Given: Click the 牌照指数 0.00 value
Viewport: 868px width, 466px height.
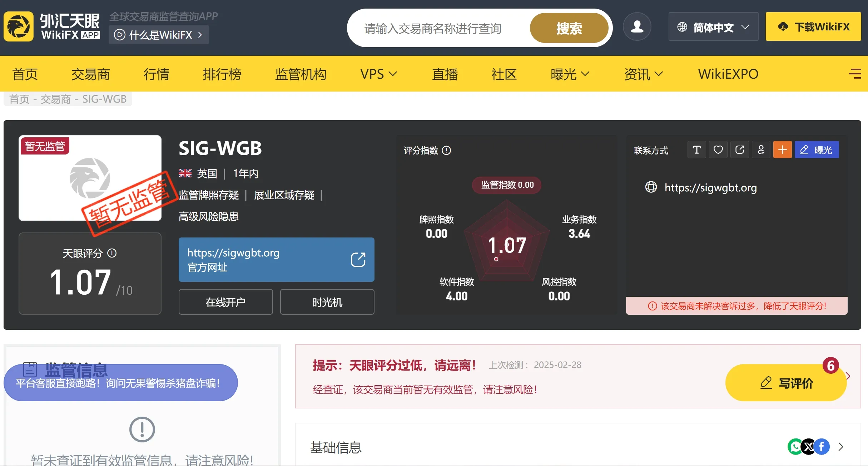Looking at the screenshot, I should 436,234.
